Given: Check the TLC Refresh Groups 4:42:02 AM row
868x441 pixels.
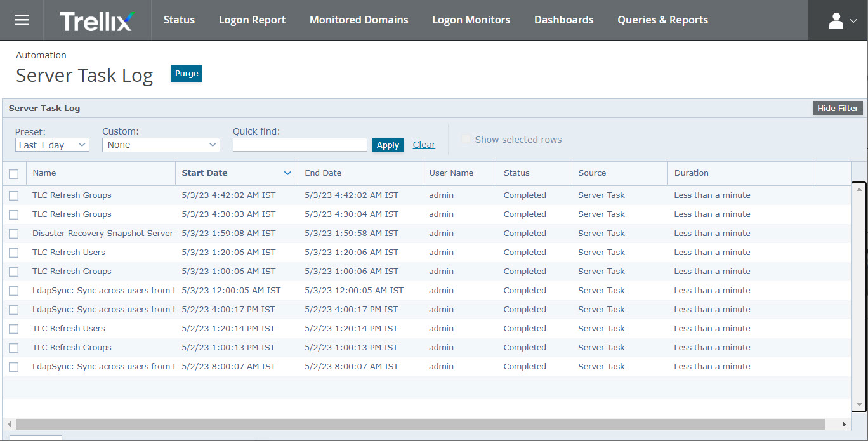Looking at the screenshot, I should pyautogui.click(x=14, y=195).
